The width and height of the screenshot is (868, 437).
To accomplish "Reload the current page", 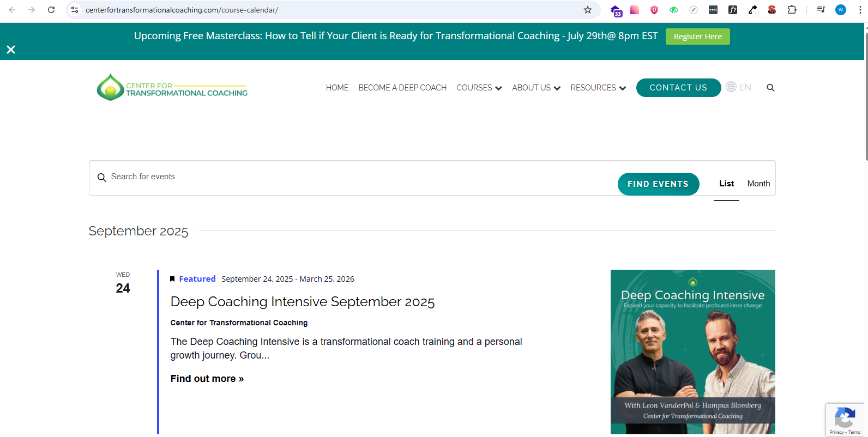I will (x=51, y=10).
